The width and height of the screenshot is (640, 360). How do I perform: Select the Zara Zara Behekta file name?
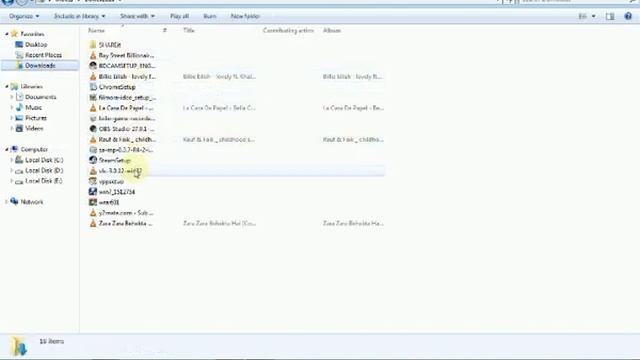(126, 223)
